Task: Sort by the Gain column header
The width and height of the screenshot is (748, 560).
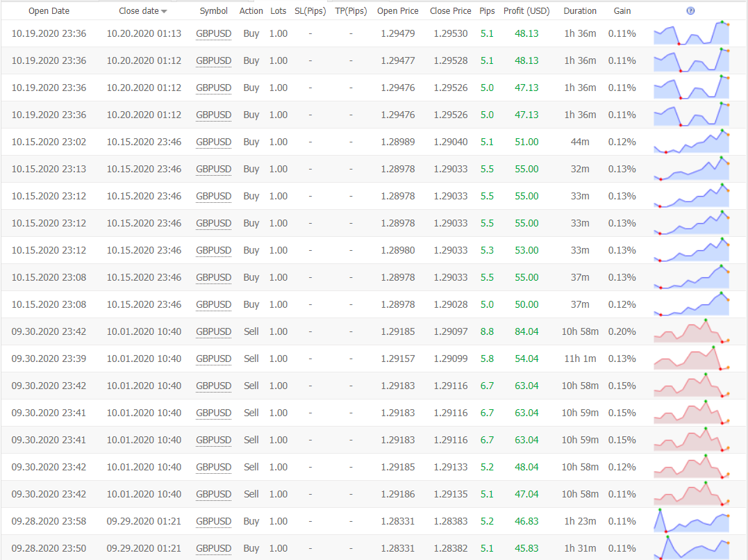Action: (x=622, y=11)
